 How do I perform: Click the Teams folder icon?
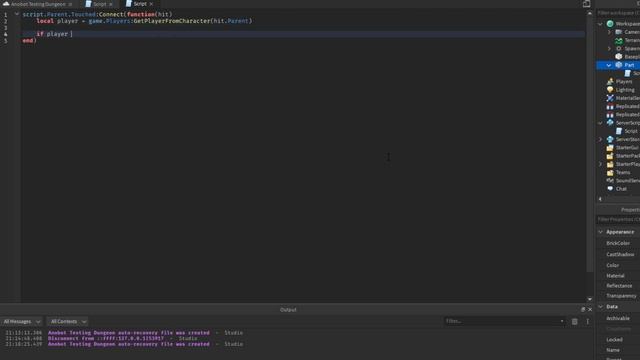(610, 172)
